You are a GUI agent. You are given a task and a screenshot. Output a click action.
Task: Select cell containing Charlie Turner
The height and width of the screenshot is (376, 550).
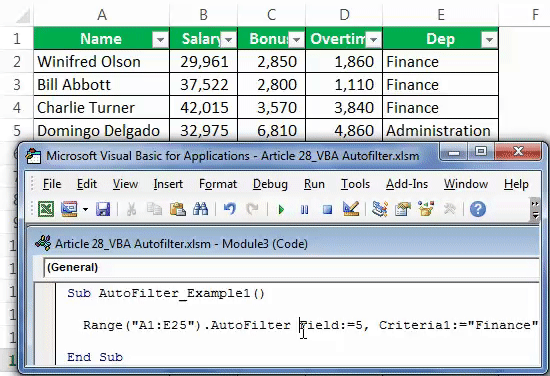point(102,107)
